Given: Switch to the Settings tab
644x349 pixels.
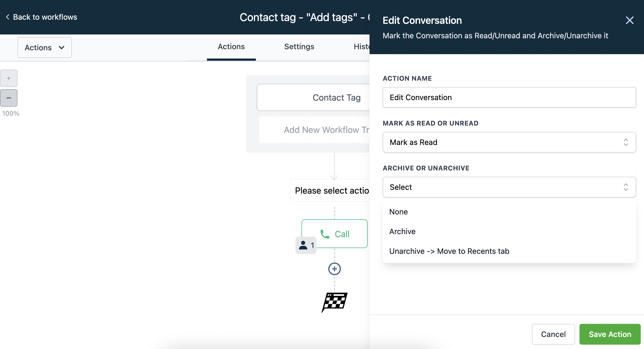Looking at the screenshot, I should [299, 46].
